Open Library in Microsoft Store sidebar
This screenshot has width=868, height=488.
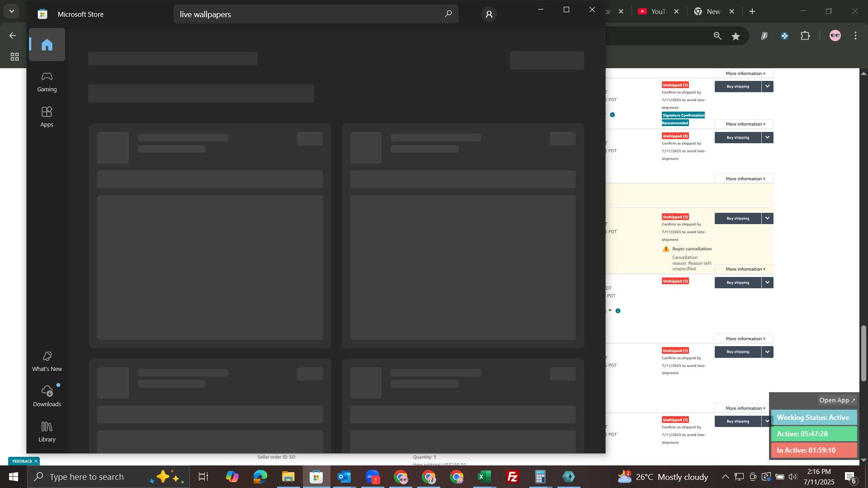[47, 432]
